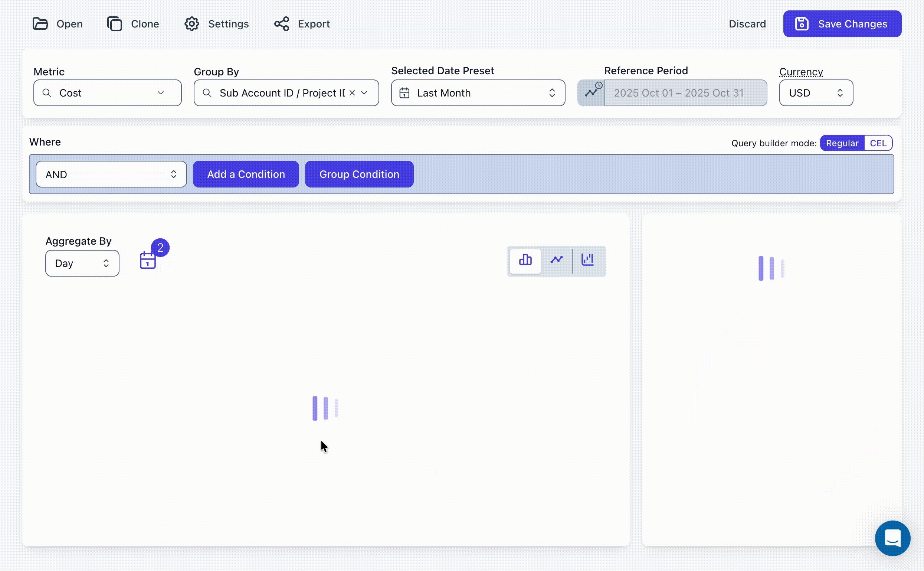Image resolution: width=924 pixels, height=571 pixels.
Task: Click the Open menu item
Action: tap(58, 23)
